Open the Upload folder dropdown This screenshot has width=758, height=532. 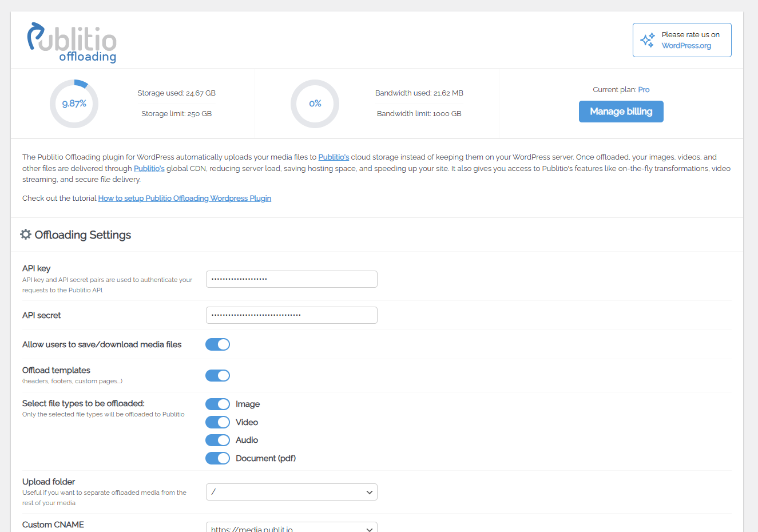[x=291, y=492]
